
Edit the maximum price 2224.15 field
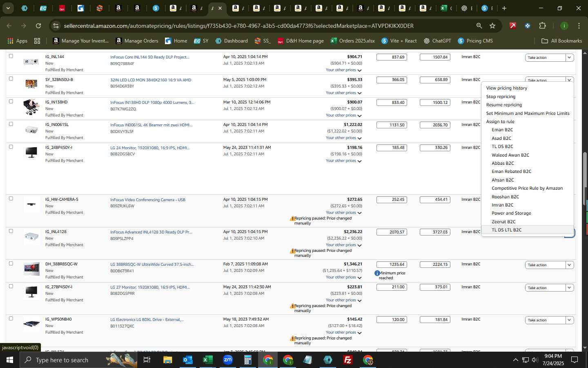pos(435,264)
